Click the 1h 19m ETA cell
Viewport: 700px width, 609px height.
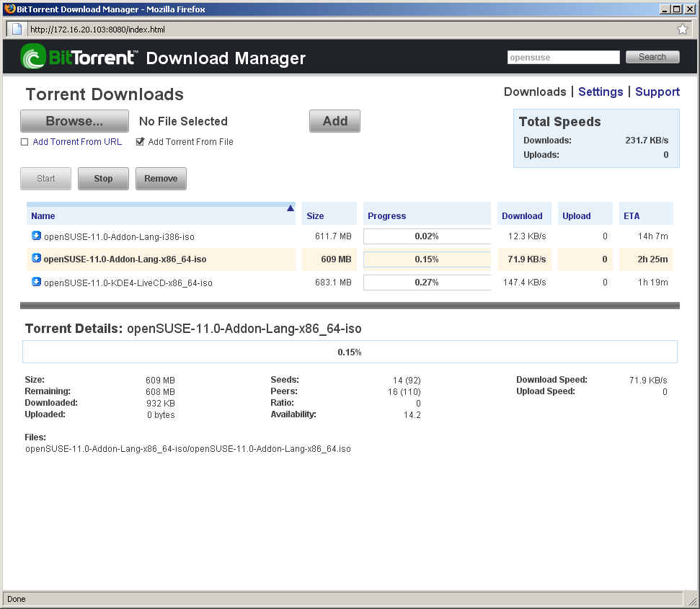click(652, 283)
